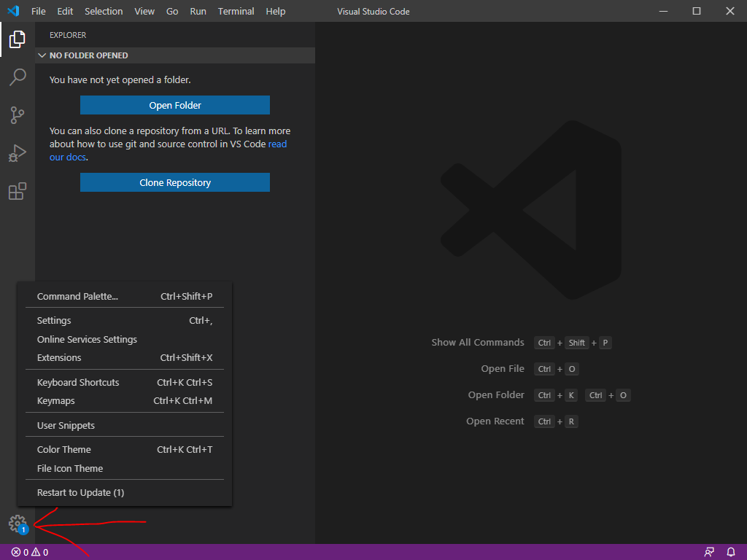Click the 'Open Folder' watermark hint text
Viewport: 747px width, 560px height.
point(496,394)
